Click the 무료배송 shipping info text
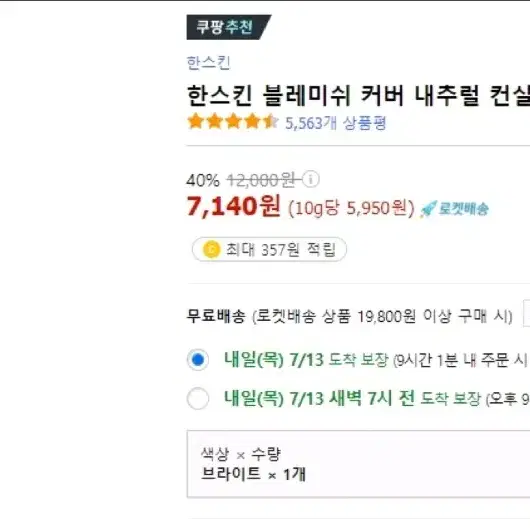 tap(350, 316)
